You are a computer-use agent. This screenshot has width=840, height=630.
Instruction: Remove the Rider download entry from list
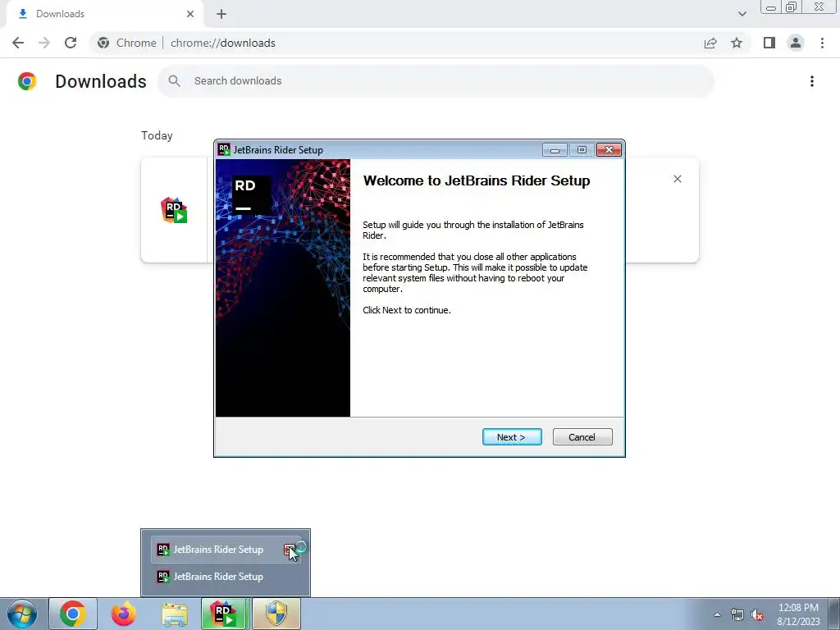pos(677,179)
